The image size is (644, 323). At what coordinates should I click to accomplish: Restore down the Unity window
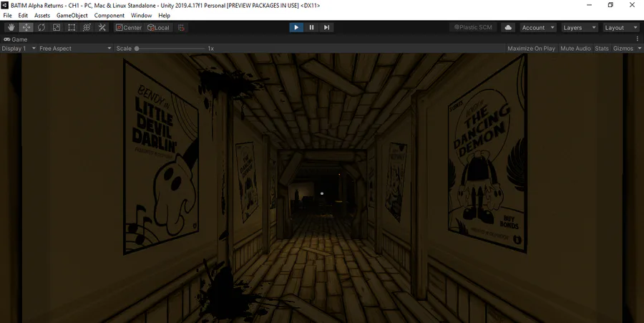[x=611, y=5]
